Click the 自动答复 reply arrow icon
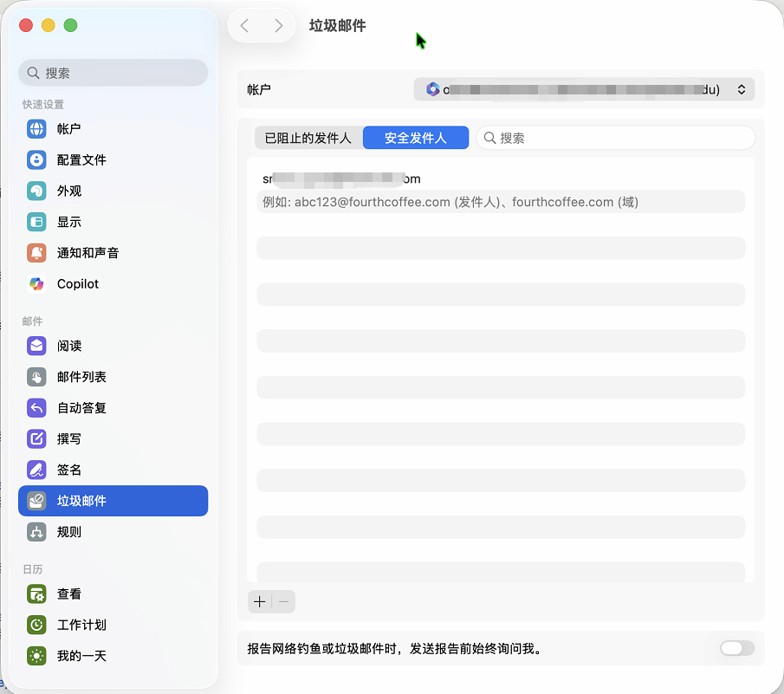 (x=36, y=408)
